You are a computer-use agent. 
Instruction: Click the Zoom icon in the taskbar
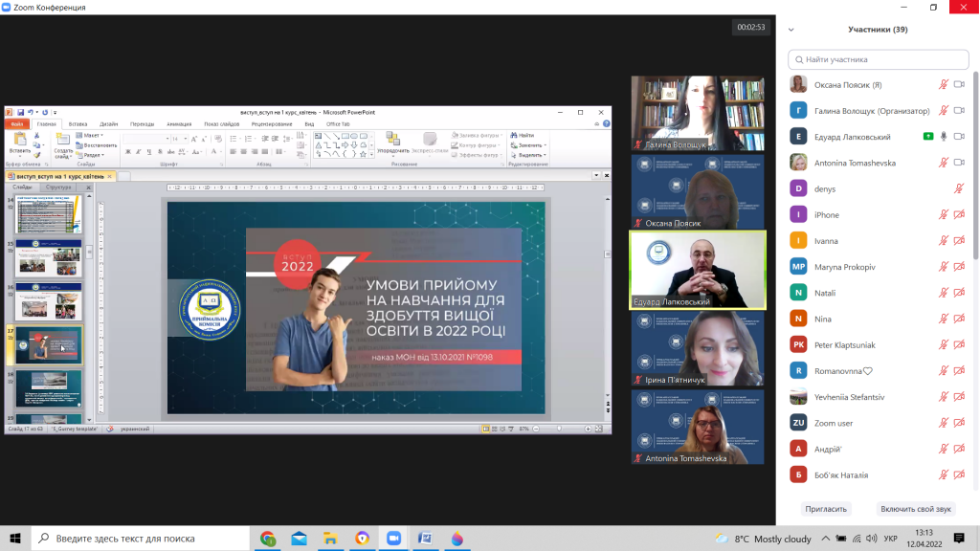click(x=393, y=539)
